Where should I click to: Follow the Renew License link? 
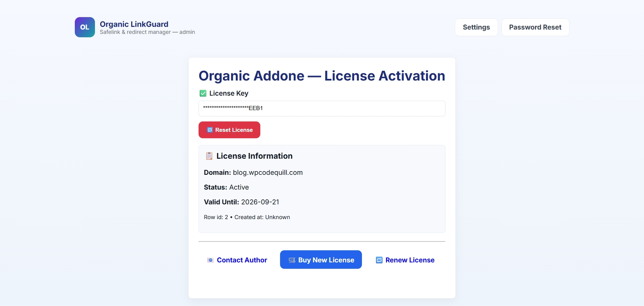410,260
